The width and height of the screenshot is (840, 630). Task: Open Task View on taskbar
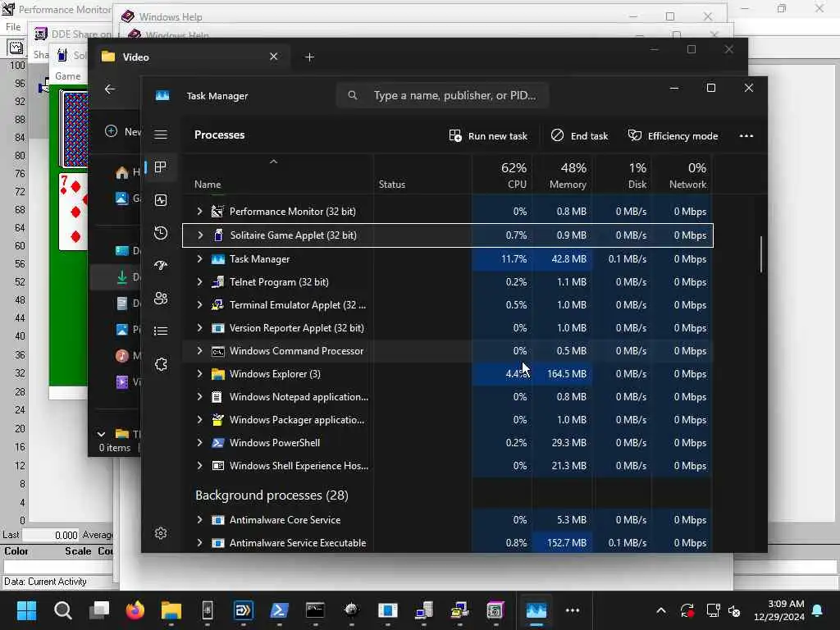[x=98, y=610]
